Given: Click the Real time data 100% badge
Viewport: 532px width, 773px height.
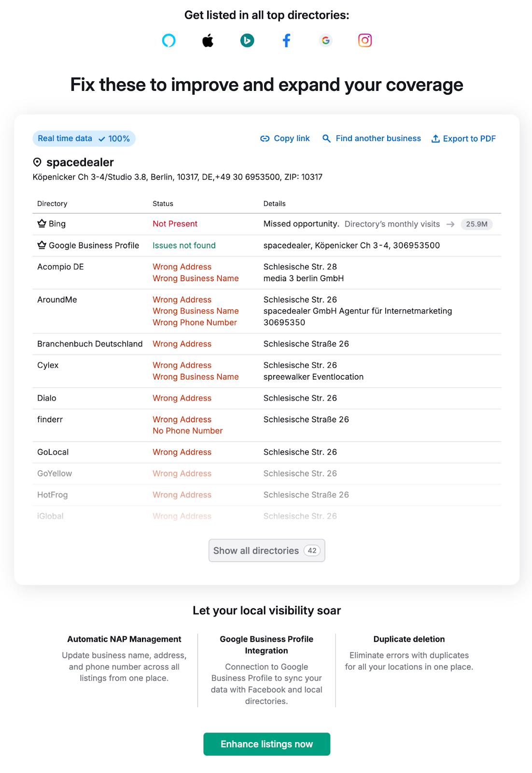Looking at the screenshot, I should point(84,139).
